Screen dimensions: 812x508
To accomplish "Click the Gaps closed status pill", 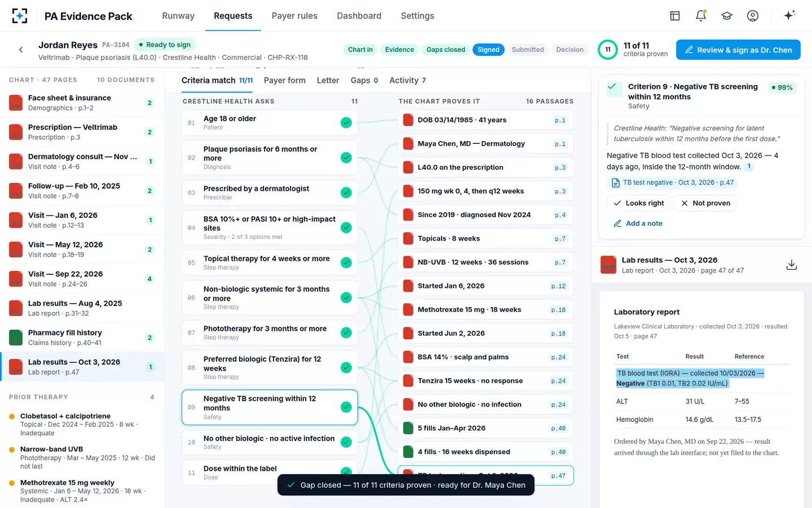I will (x=445, y=50).
